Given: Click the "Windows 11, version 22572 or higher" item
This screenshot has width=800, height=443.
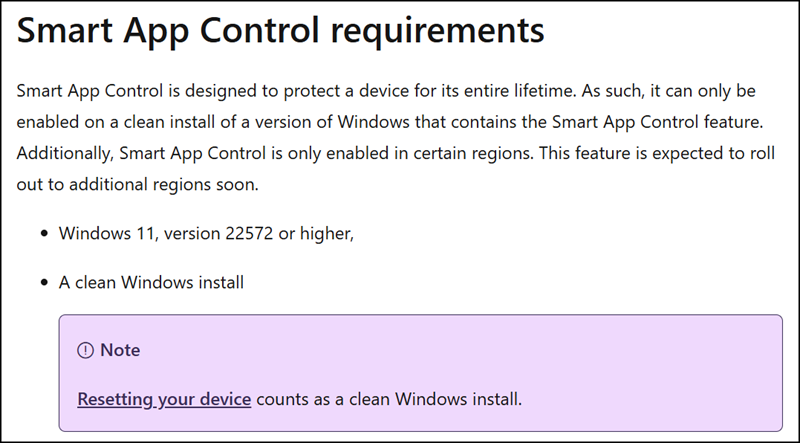Looking at the screenshot, I should tap(207, 234).
